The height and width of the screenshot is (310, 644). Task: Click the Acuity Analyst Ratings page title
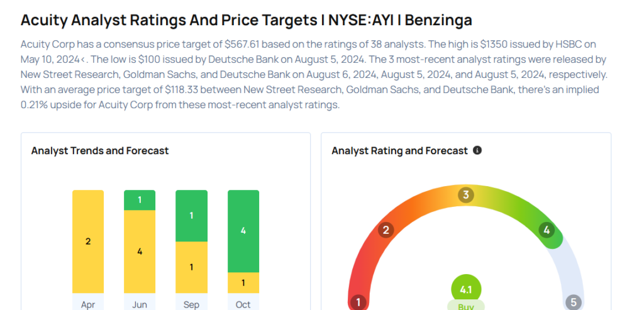246,20
